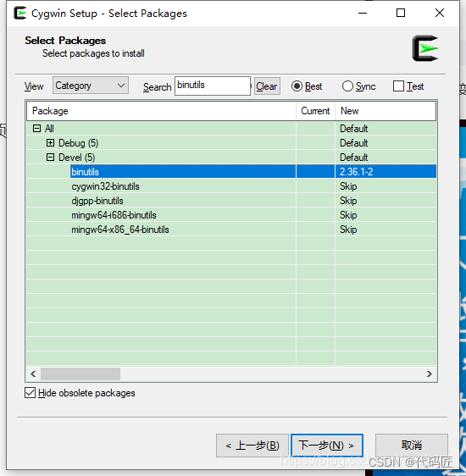The image size is (466, 476).
Task: Click the Cygwin logo in title bar
Action: 20,13
